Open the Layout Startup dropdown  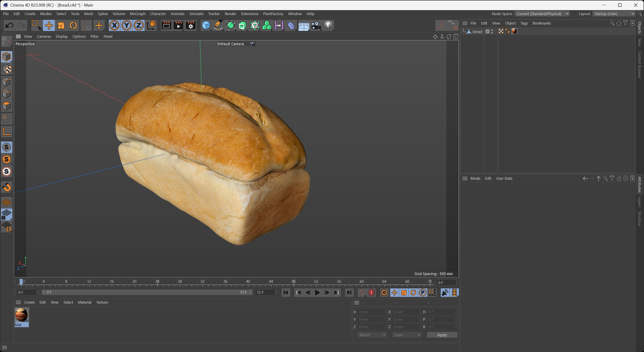point(614,14)
